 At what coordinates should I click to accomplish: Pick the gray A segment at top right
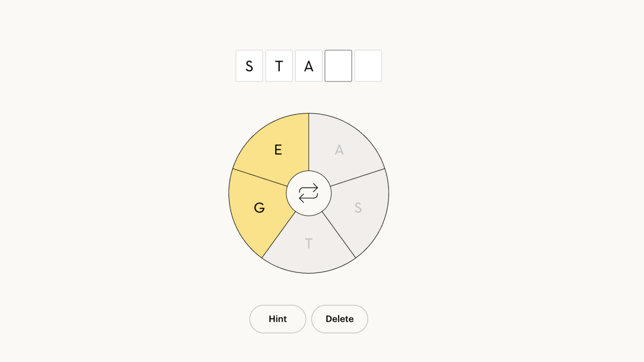point(339,151)
